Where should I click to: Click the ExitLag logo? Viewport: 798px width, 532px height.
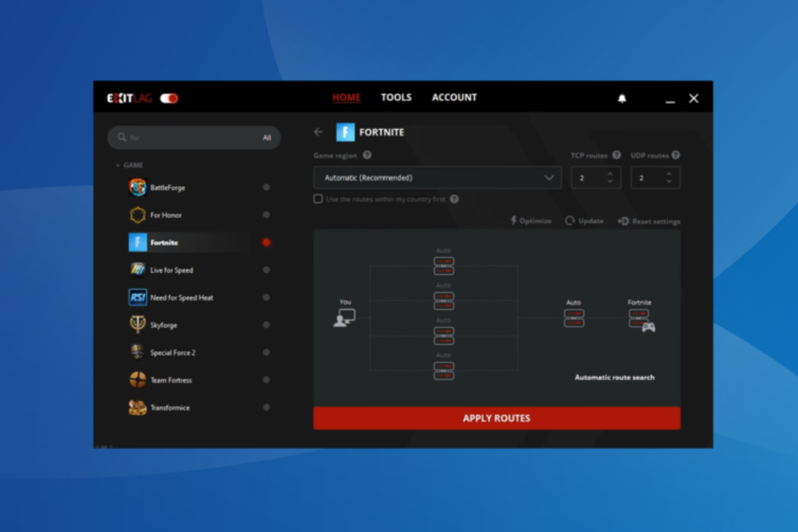click(129, 99)
